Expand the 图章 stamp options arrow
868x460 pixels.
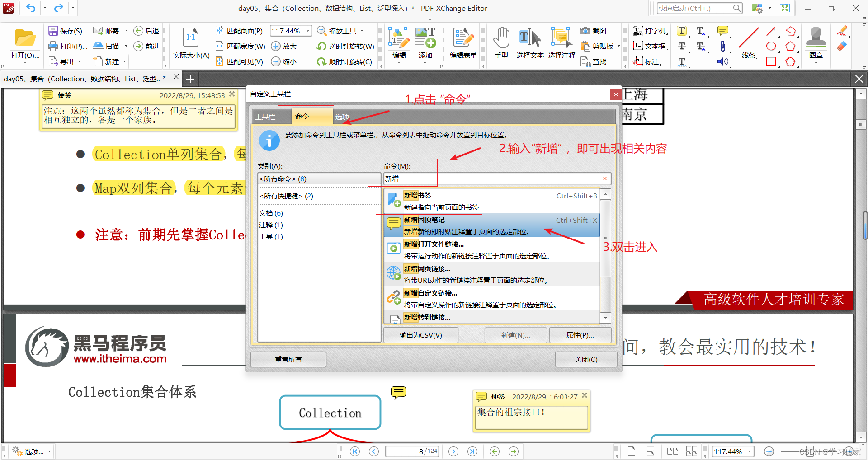click(816, 63)
